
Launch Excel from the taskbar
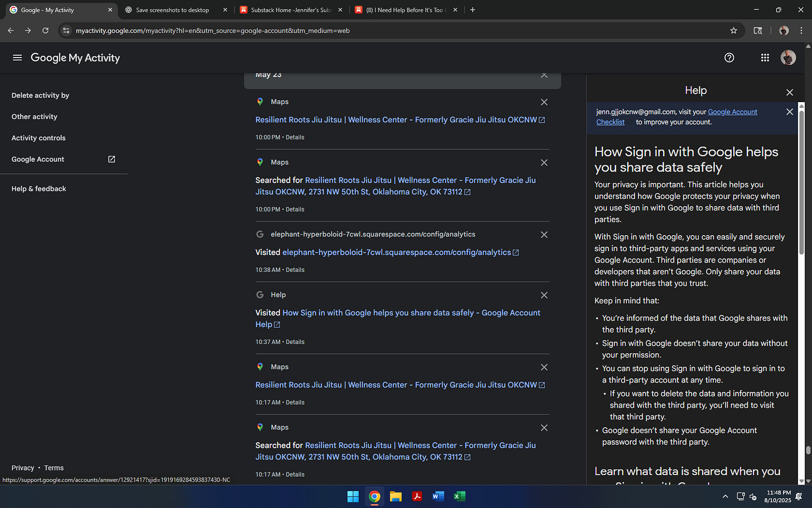(x=460, y=496)
